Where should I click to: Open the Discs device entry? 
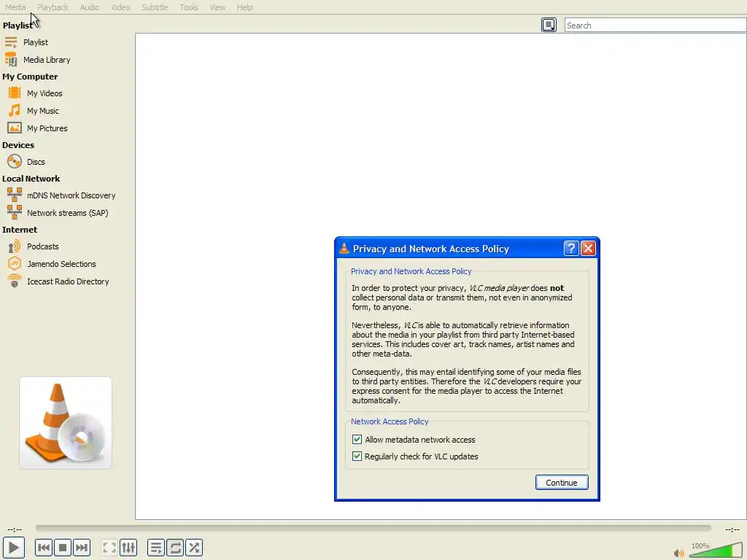point(26,162)
